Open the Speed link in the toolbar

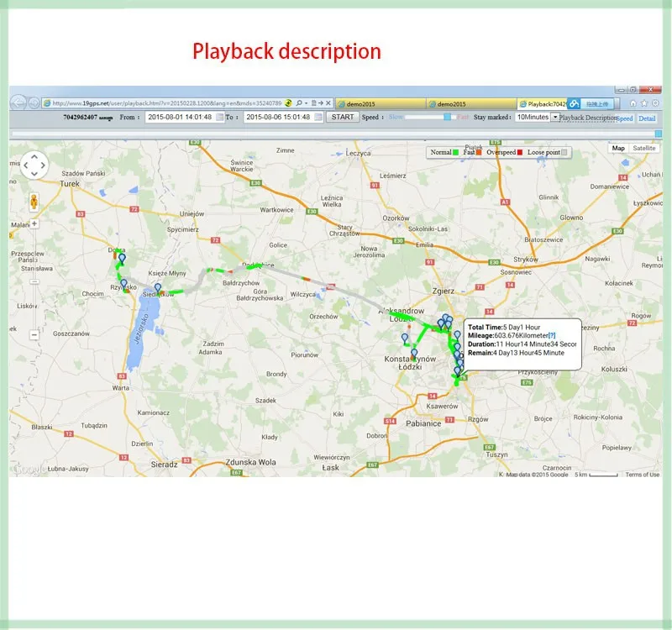625,118
